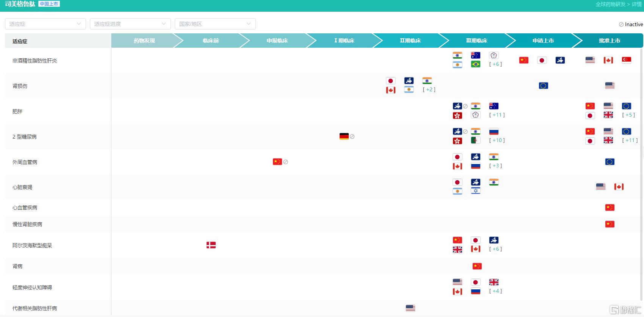Select the I期临床 stage header
The image size is (644, 317).
click(x=344, y=41)
